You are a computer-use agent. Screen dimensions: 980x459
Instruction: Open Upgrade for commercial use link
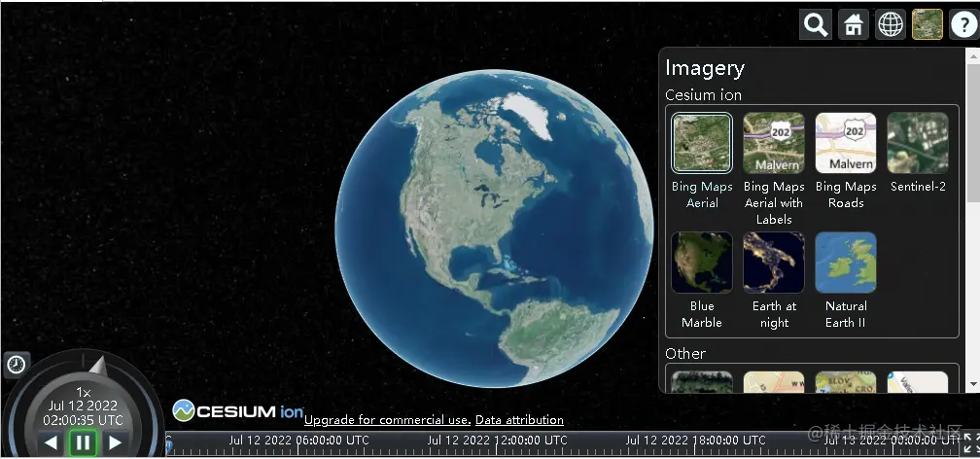pyautogui.click(x=388, y=420)
